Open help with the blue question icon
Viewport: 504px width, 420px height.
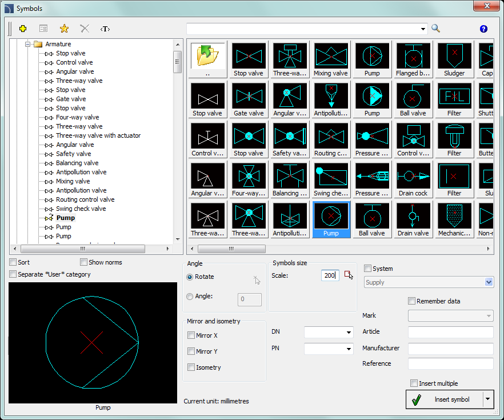click(483, 29)
